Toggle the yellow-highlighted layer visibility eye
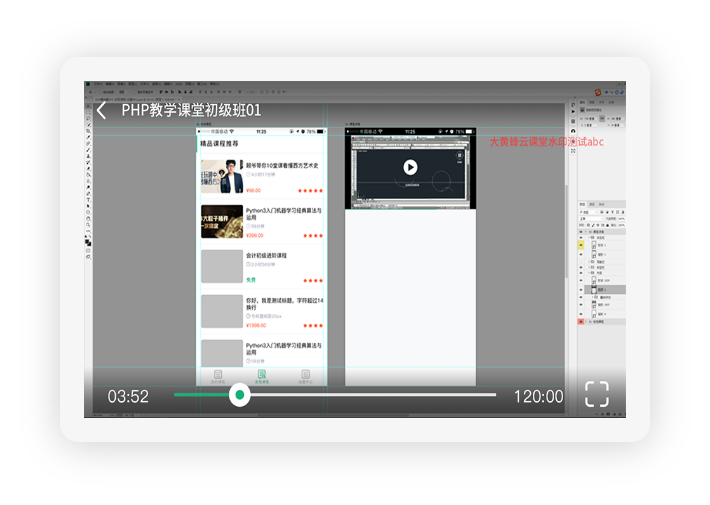Screen dimensions: 710x505 pyautogui.click(x=581, y=245)
